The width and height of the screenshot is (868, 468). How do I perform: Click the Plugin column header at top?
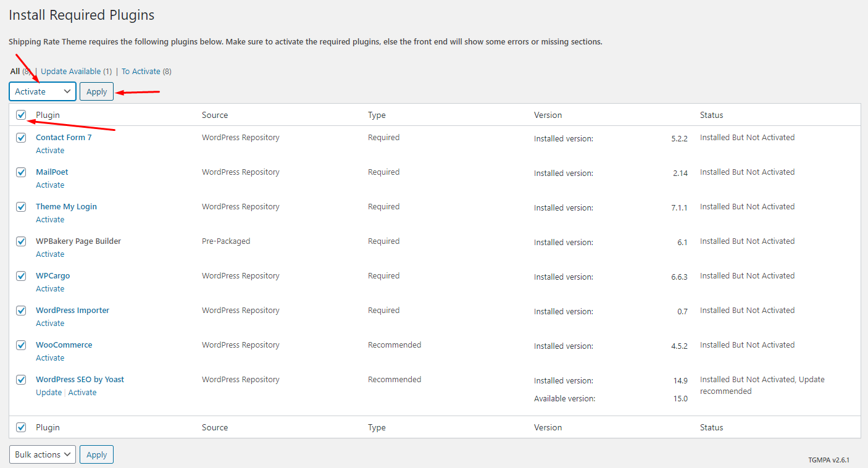pos(48,115)
